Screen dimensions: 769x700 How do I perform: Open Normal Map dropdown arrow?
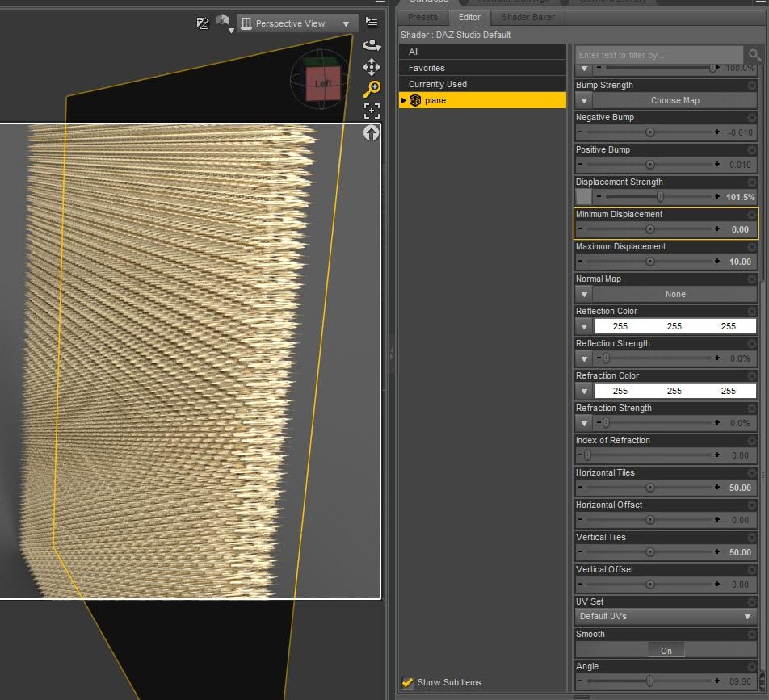point(584,294)
